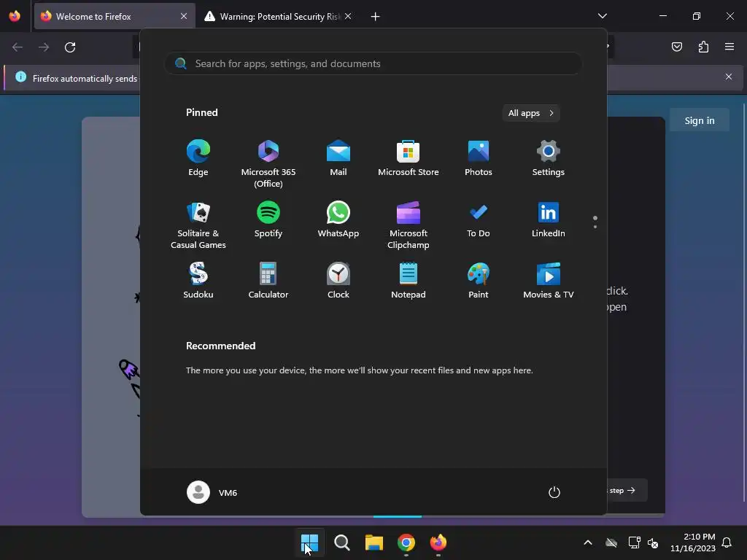The width and height of the screenshot is (747, 560).
Task: Click the power button in Start menu
Action: coord(554,492)
